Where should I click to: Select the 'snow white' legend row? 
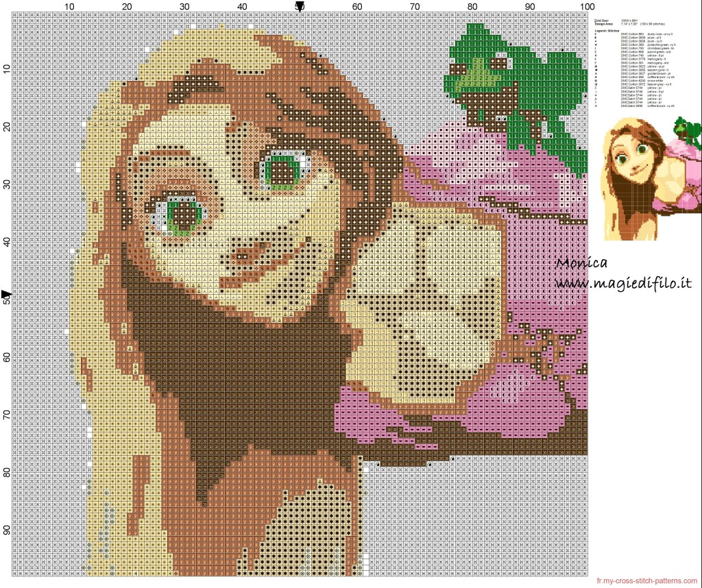[629, 81]
